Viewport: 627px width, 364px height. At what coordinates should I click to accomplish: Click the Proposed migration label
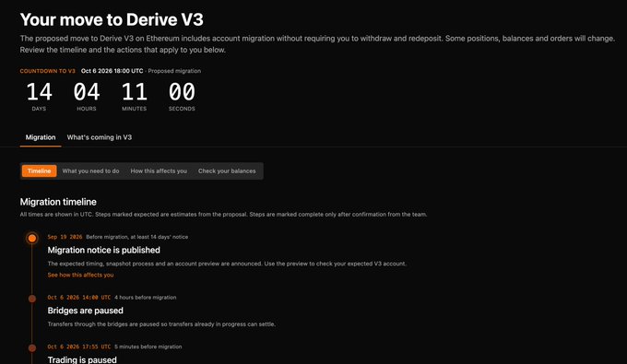(x=174, y=71)
